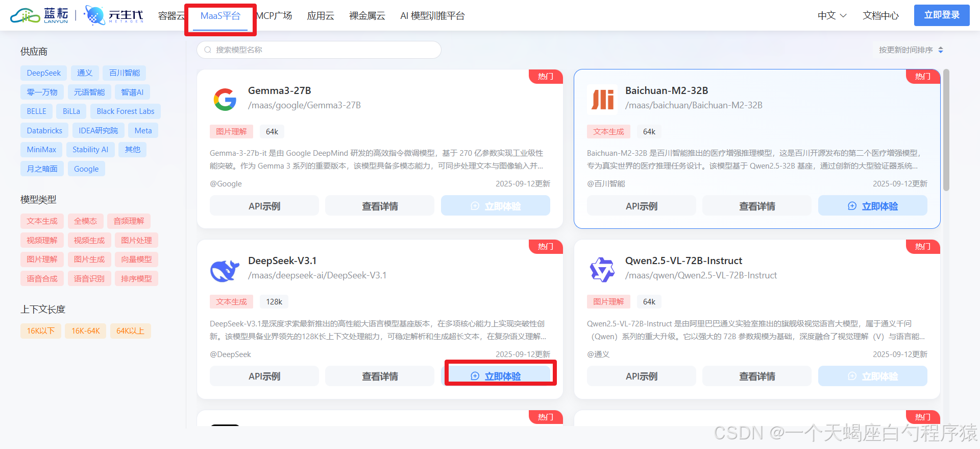Click 立即体验 on Baichuan-M2-32B card
The width and height of the screenshot is (980, 449).
(873, 206)
